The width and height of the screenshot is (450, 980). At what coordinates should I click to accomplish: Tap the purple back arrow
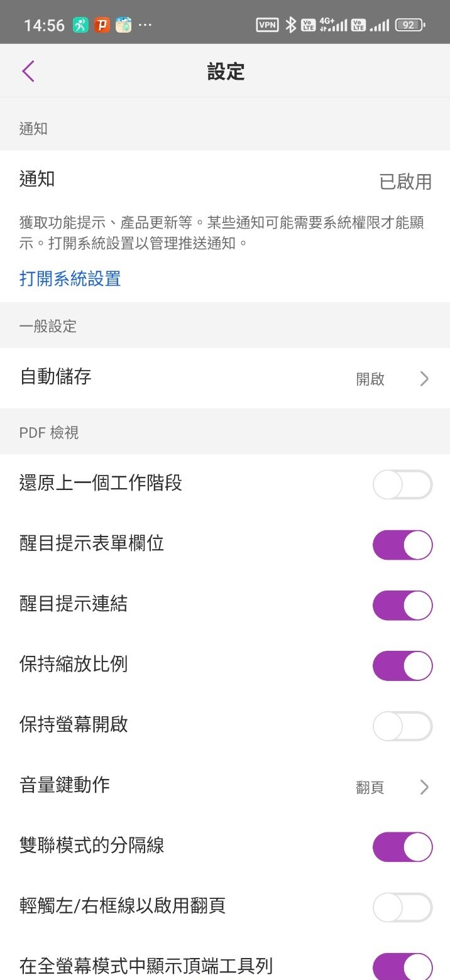28,72
